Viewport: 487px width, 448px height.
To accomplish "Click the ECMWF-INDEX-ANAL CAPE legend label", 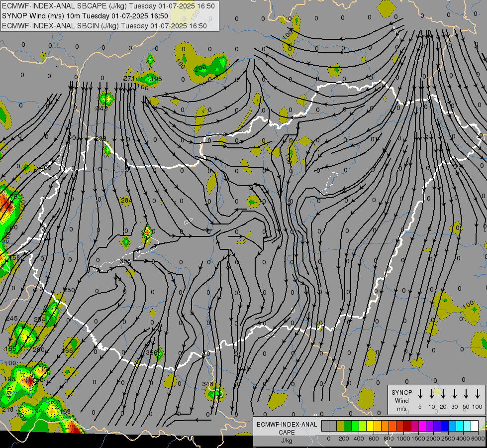I will [x=287, y=428].
